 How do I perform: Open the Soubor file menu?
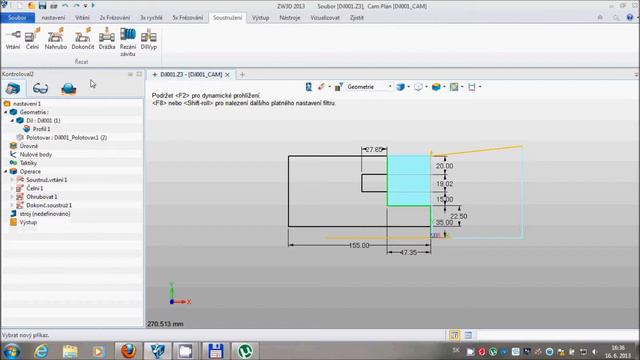pos(18,18)
